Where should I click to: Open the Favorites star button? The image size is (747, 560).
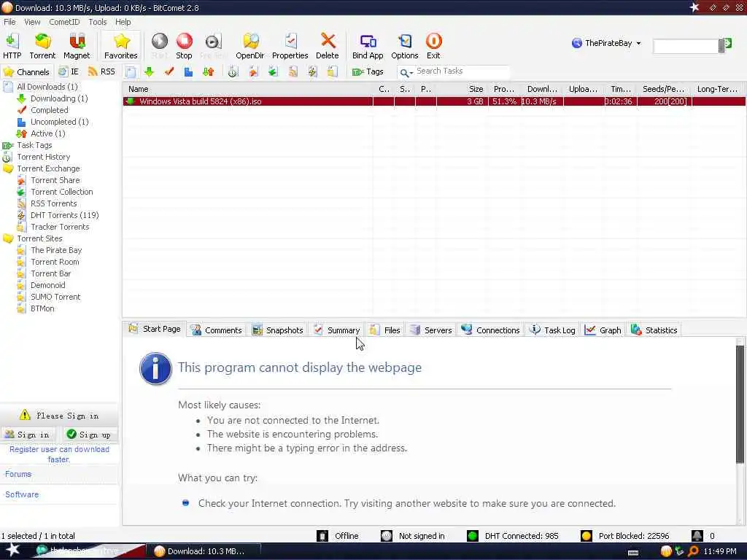121,46
